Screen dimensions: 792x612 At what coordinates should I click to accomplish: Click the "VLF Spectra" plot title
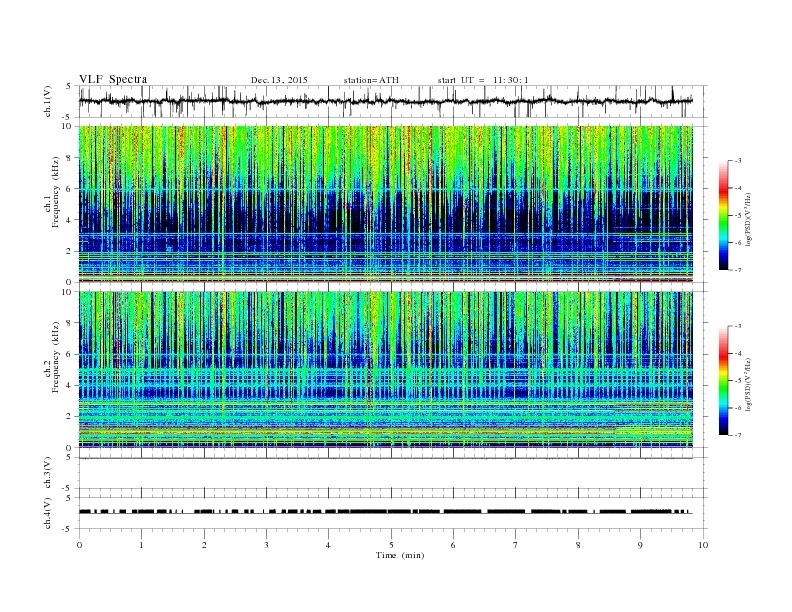coord(113,79)
